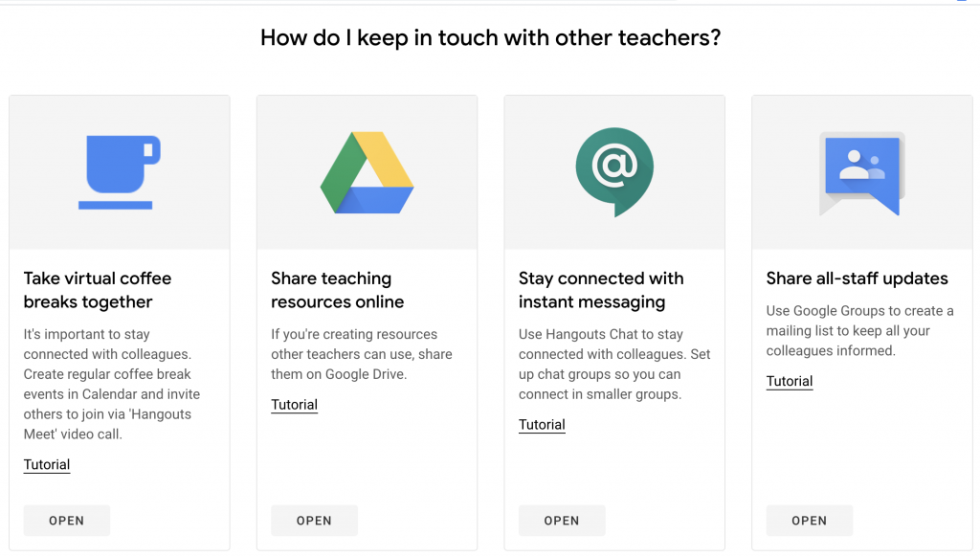
Task: Click OPEN on the teaching resources card
Action: 314,520
